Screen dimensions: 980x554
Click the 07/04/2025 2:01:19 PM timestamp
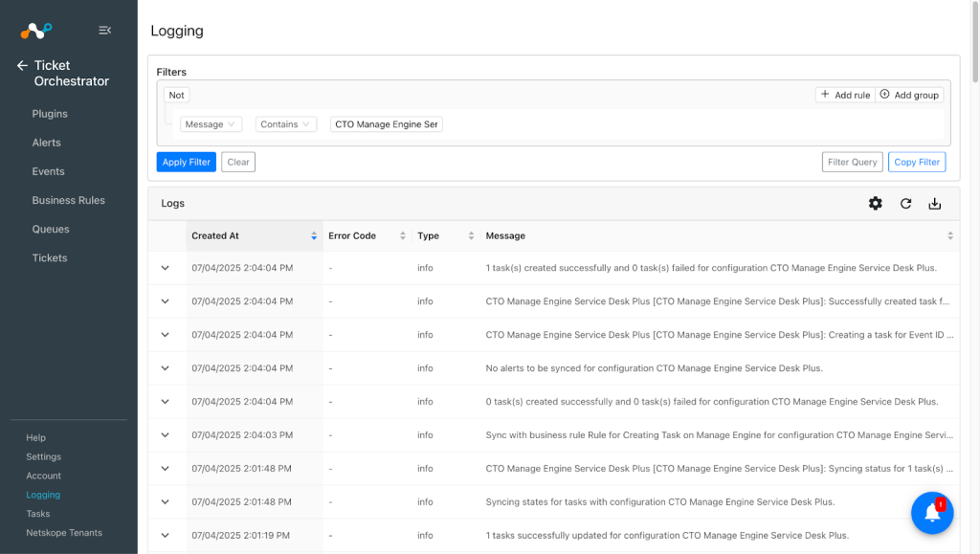coord(240,535)
